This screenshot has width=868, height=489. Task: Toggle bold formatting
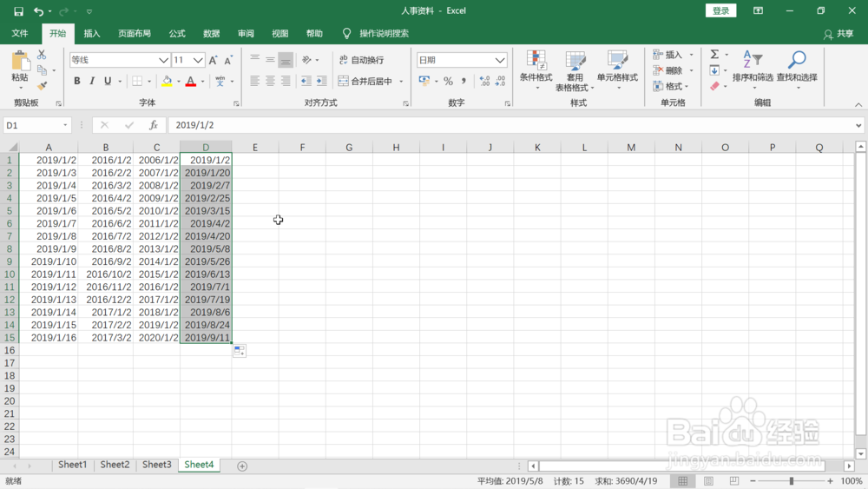(x=77, y=82)
